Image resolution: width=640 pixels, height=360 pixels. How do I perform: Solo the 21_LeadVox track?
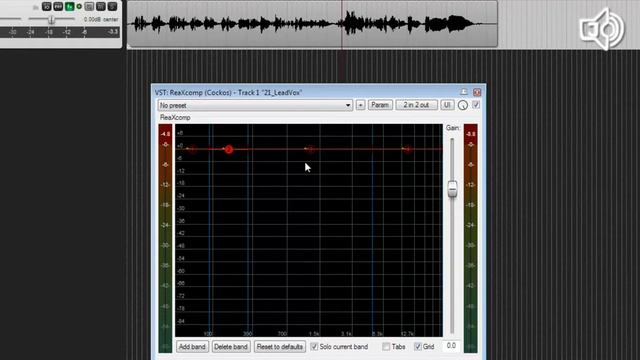coord(112,7)
